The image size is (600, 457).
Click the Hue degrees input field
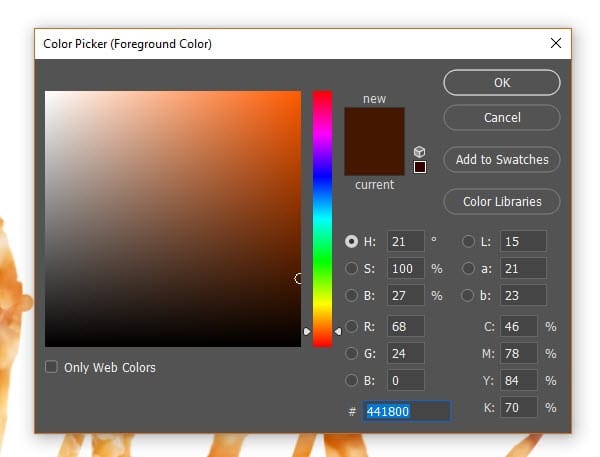405,241
